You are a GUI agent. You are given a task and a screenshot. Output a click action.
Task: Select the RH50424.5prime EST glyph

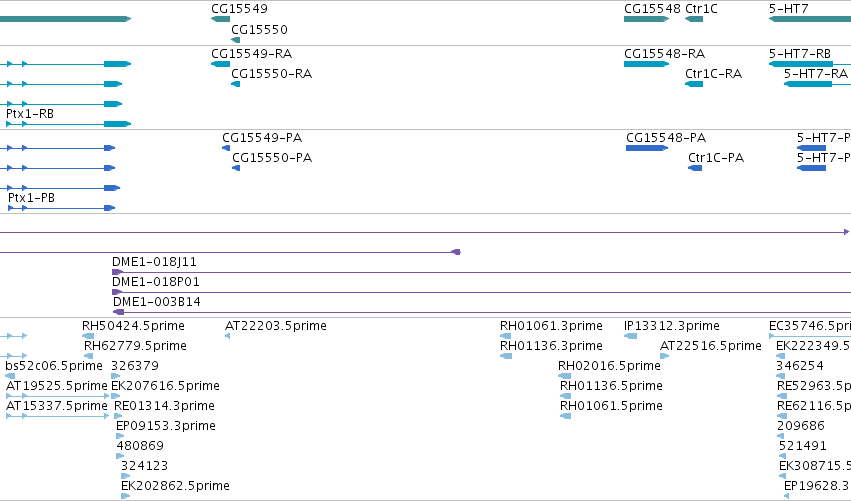coord(88,336)
